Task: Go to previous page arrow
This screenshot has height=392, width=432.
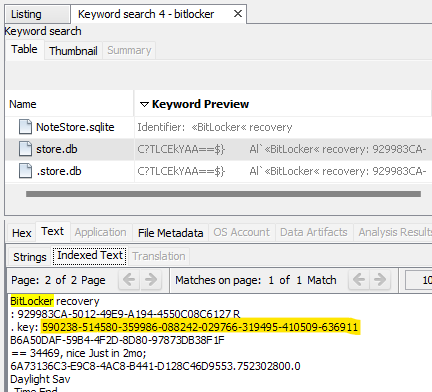Action: coord(129,280)
